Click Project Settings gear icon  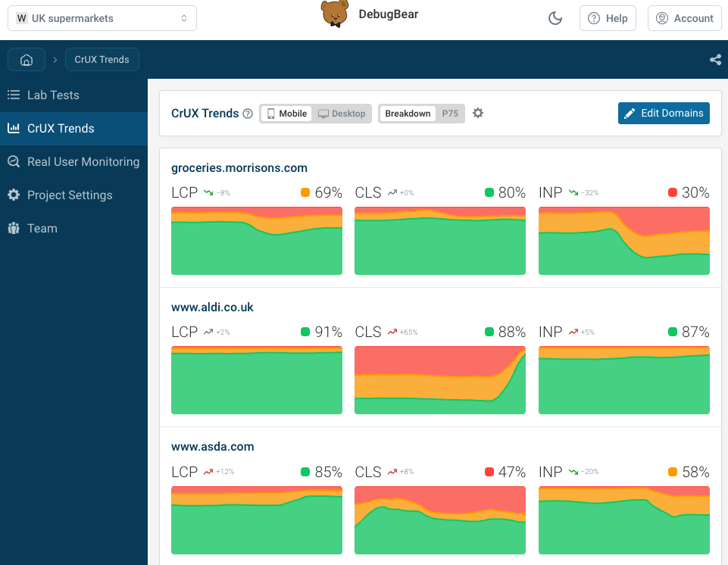[14, 195]
